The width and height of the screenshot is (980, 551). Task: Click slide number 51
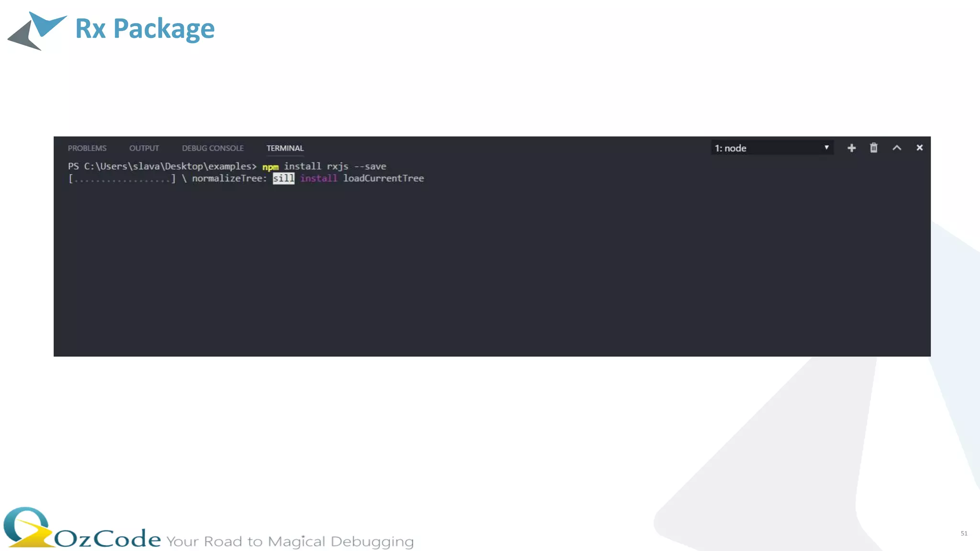pyautogui.click(x=964, y=533)
